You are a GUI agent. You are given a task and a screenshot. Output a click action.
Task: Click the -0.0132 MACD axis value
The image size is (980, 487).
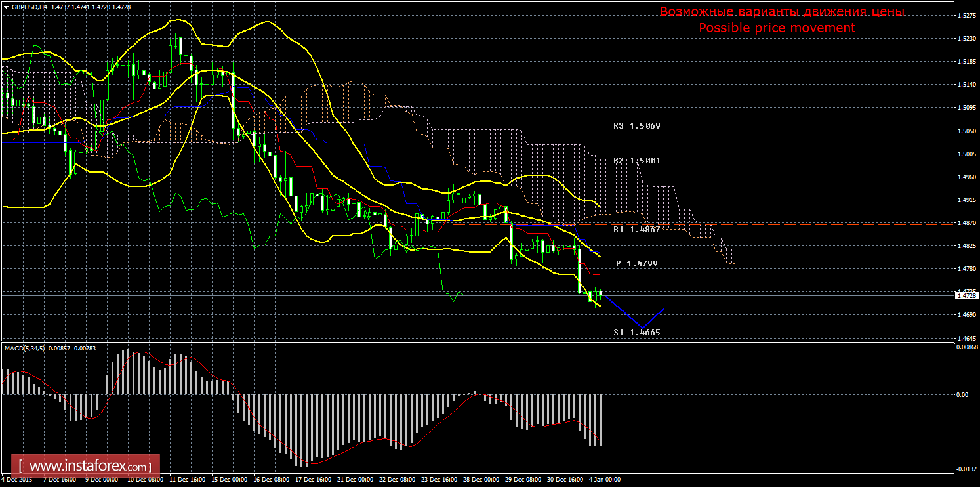pyautogui.click(x=966, y=469)
